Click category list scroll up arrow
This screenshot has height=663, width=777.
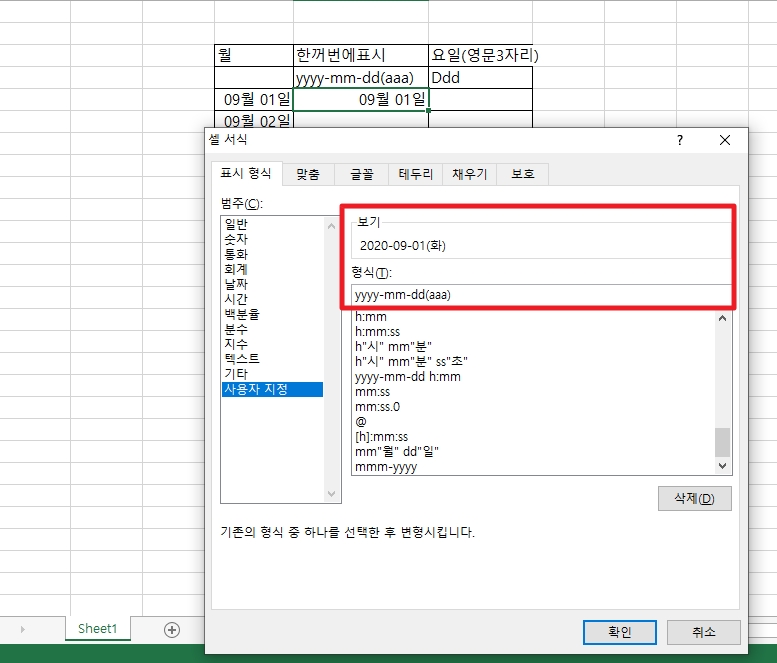click(332, 226)
